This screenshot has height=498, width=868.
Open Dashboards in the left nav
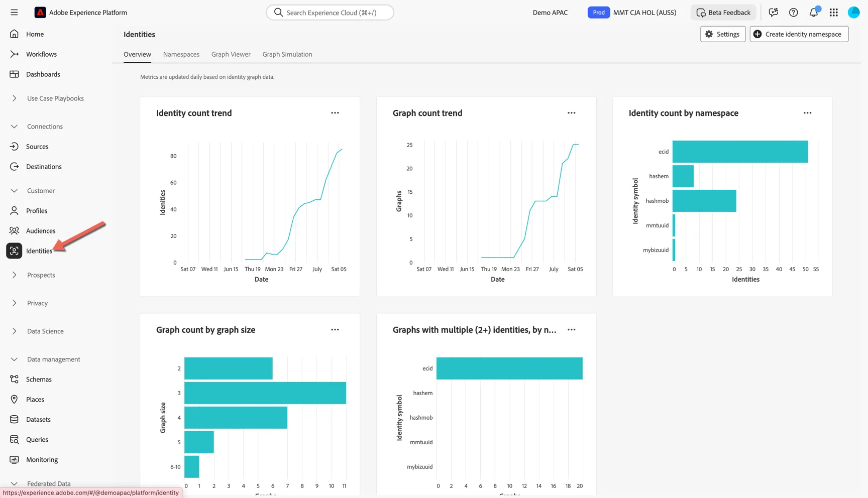point(43,74)
